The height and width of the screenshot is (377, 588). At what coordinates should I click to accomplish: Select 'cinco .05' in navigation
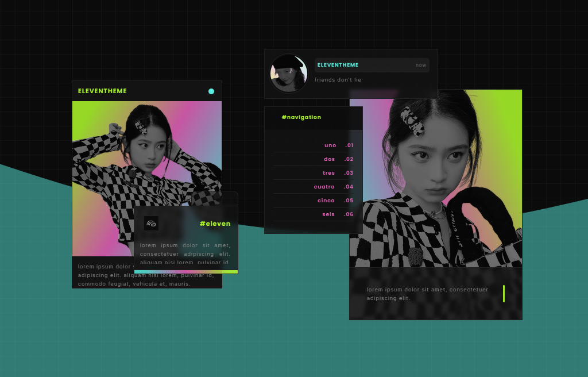coord(314,201)
